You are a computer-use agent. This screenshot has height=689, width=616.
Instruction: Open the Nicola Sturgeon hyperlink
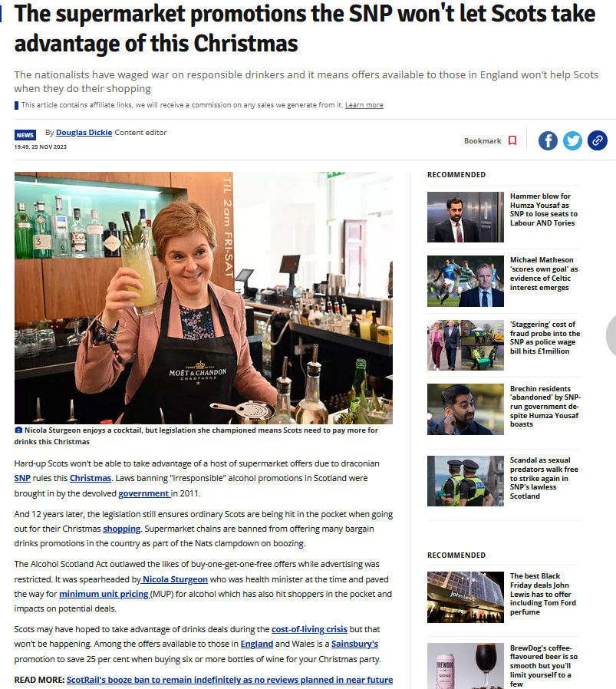pos(174,579)
